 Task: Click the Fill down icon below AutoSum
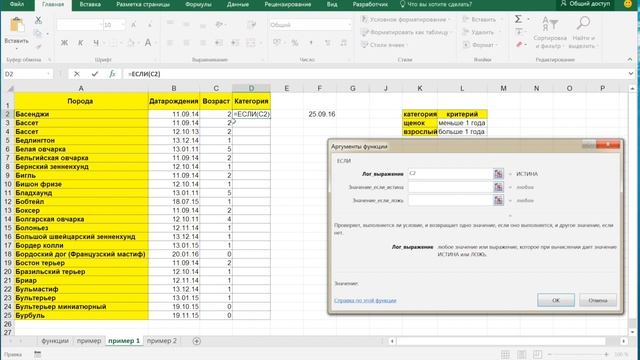click(519, 32)
